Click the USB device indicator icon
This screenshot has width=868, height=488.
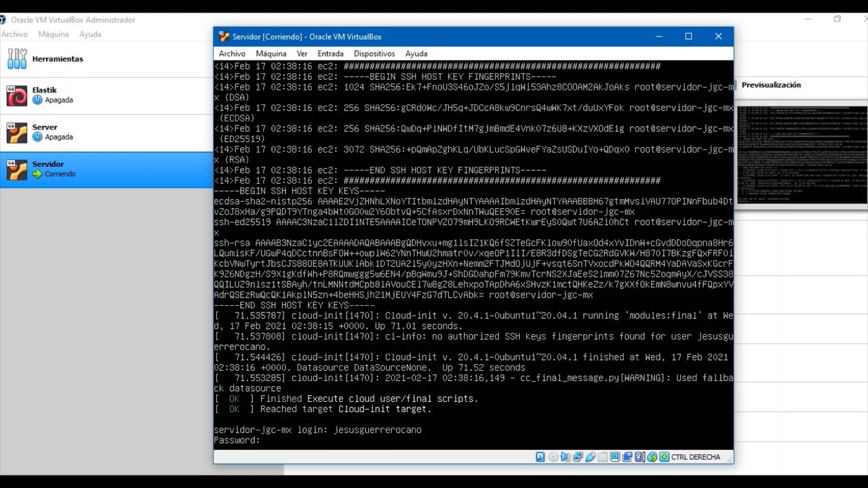[590, 457]
